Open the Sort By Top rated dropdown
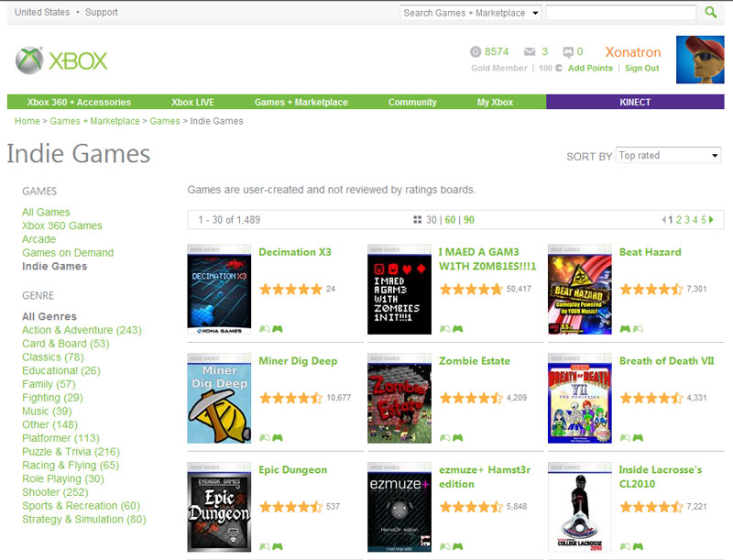Screen dimensions: 733x560 tap(668, 155)
